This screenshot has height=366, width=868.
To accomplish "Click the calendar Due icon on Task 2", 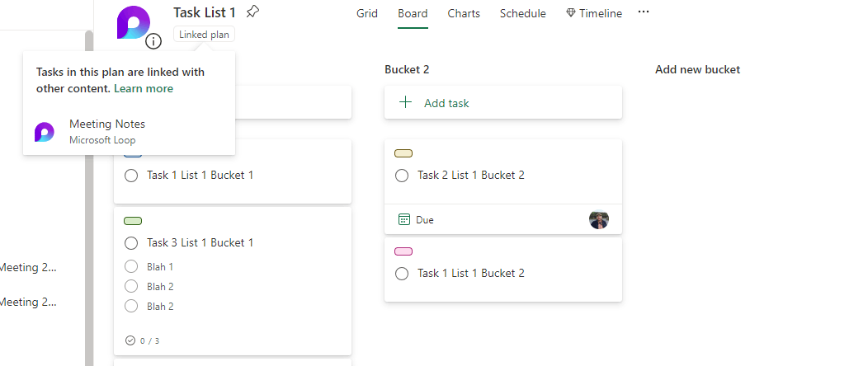I will click(x=404, y=220).
